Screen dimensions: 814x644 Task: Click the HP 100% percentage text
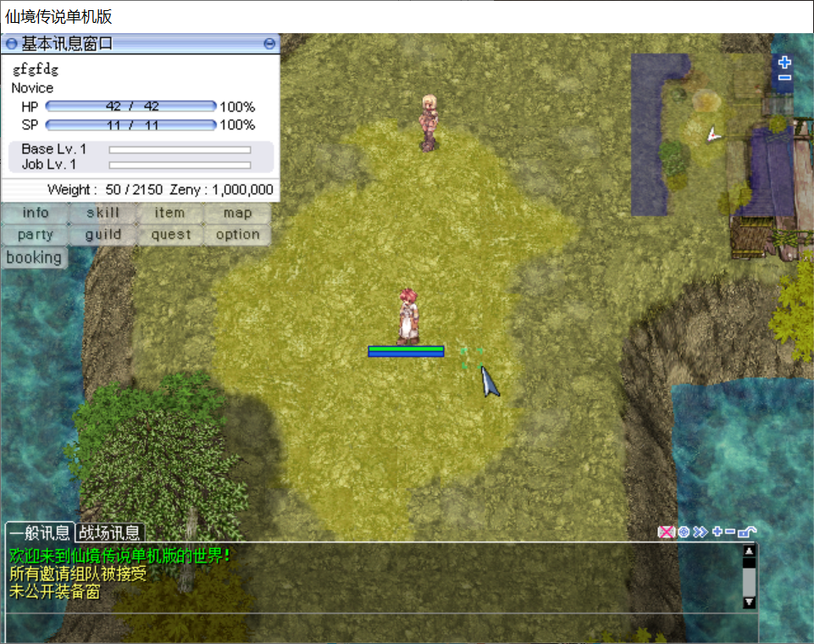pos(237,107)
